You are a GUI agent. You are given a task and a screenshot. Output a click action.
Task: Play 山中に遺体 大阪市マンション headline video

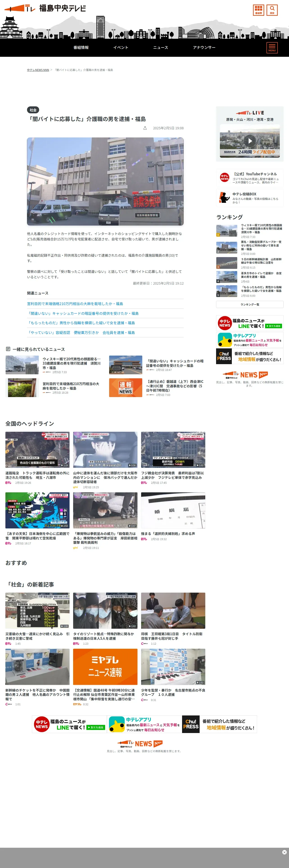tap(105, 450)
